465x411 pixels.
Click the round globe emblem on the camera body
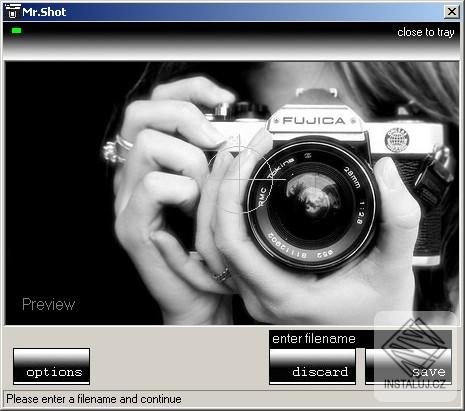pos(397,140)
